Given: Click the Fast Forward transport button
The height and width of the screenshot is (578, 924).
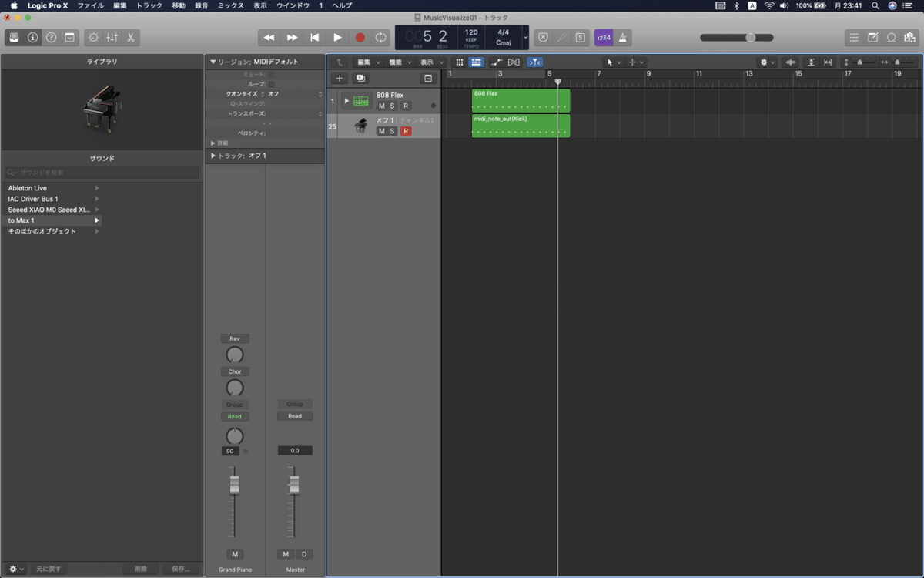Looking at the screenshot, I should (292, 37).
